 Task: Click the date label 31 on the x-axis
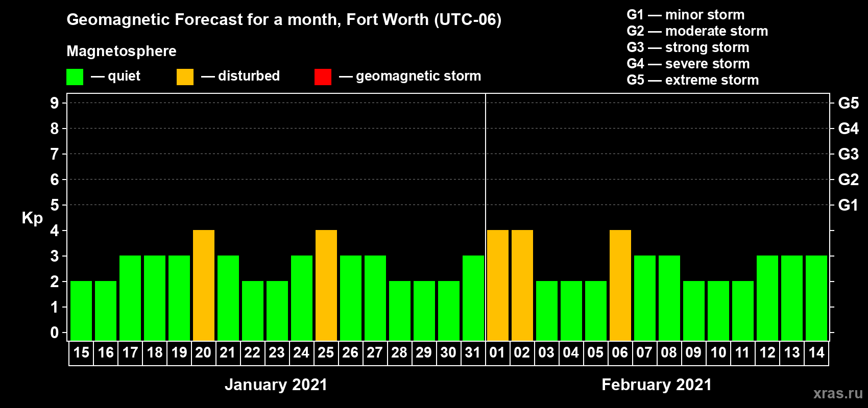pyautogui.click(x=473, y=353)
